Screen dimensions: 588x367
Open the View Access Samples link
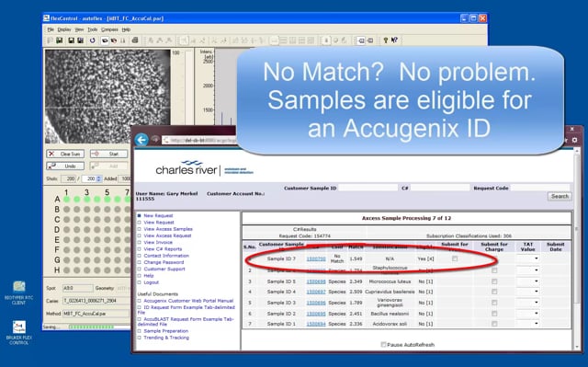click(168, 229)
